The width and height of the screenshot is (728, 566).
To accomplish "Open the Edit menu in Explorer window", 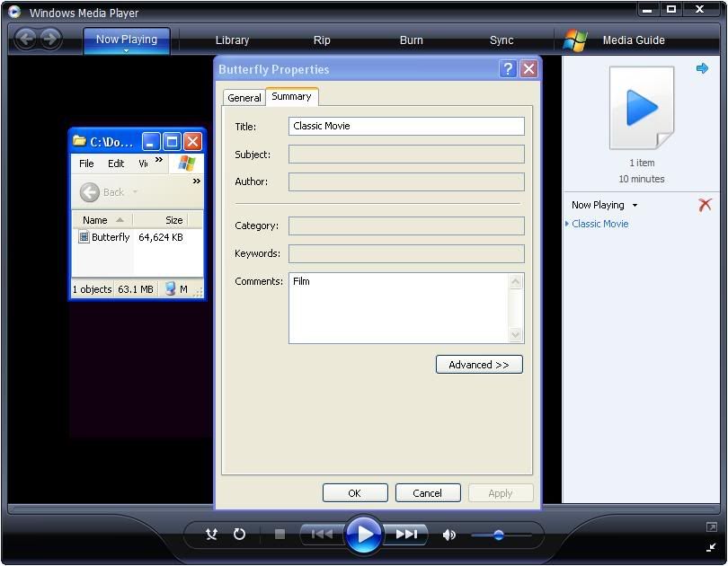I will [x=116, y=164].
